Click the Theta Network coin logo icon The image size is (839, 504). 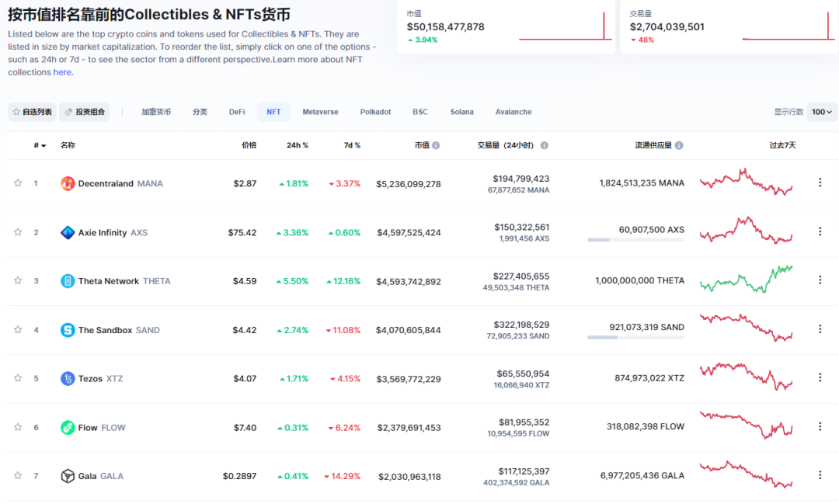click(x=68, y=281)
